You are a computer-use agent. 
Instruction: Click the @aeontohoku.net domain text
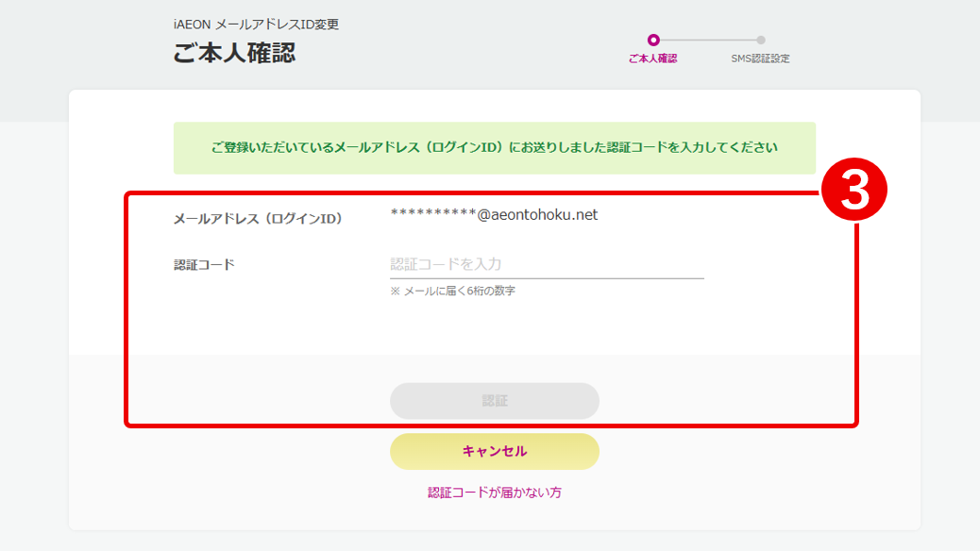tap(537, 215)
